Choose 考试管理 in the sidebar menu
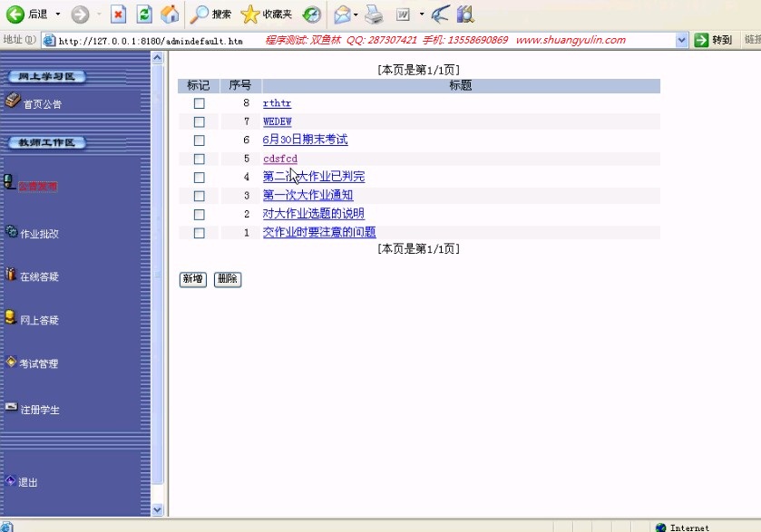The height and width of the screenshot is (532, 761). coord(39,363)
